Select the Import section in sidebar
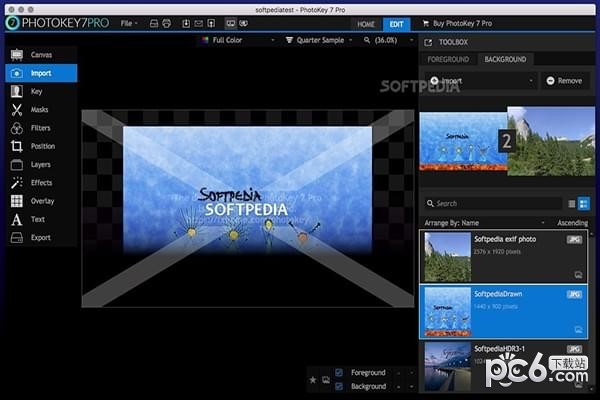 click(41, 73)
